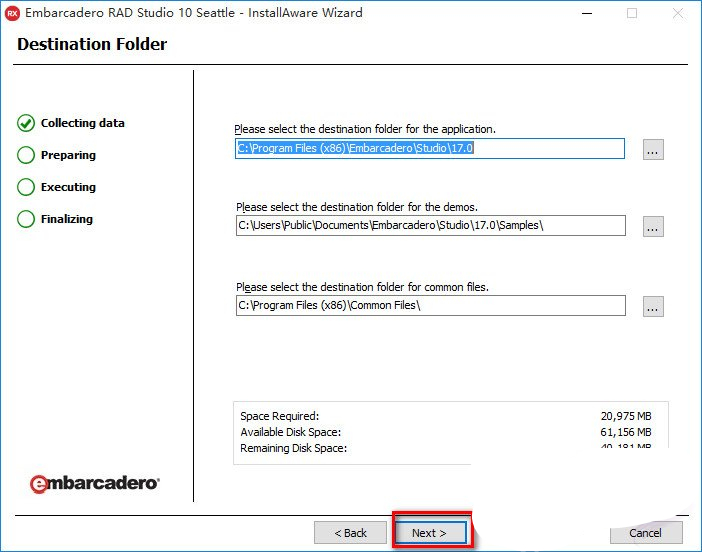702x552 pixels.
Task: Browse for the application destination folder
Action: (653, 150)
